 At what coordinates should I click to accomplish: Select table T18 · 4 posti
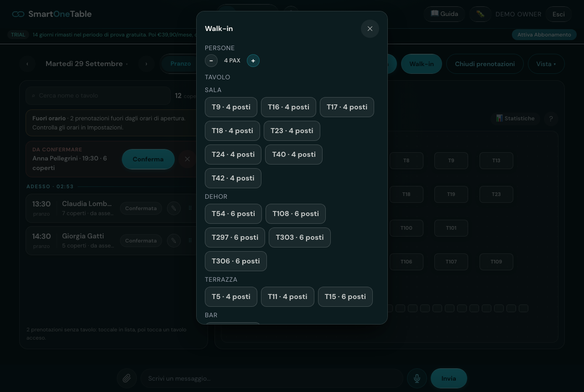(232, 131)
